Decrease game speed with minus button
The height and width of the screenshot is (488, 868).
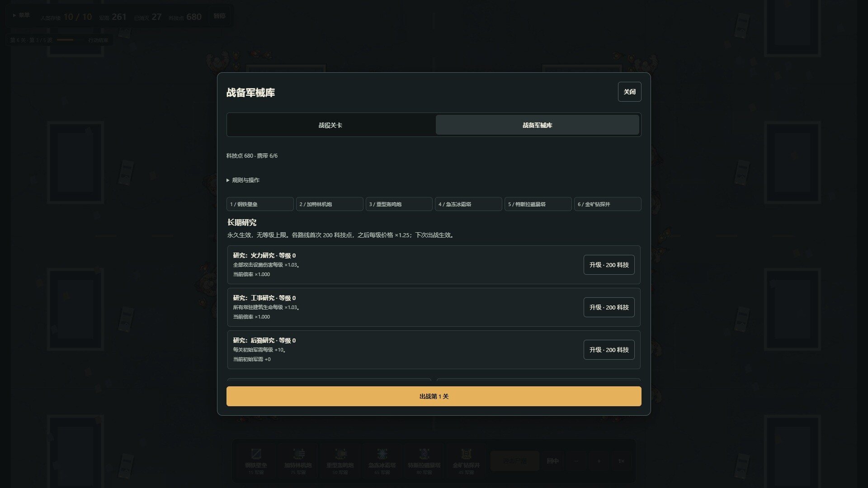pos(576,461)
